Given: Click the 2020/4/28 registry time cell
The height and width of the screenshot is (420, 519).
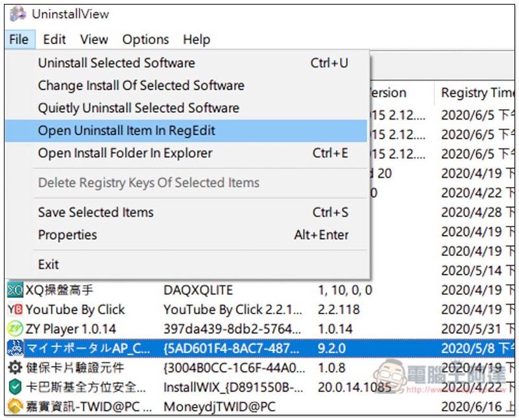Looking at the screenshot, I should pyautogui.click(x=477, y=212).
